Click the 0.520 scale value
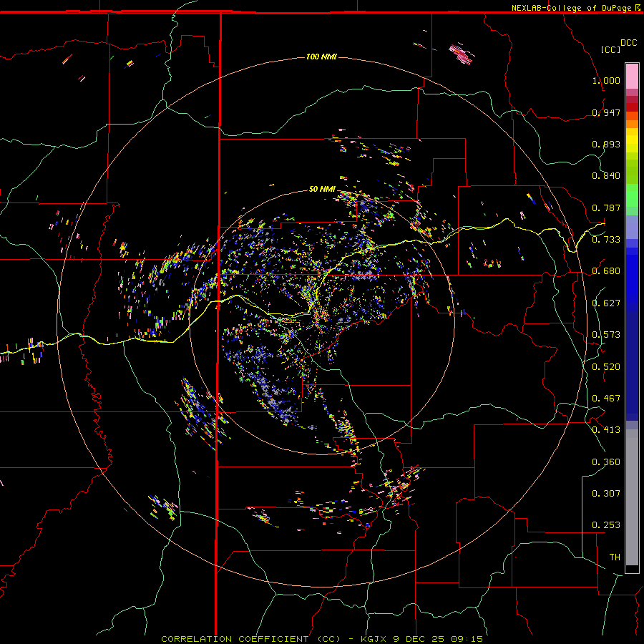The image size is (644, 644). pos(606,366)
